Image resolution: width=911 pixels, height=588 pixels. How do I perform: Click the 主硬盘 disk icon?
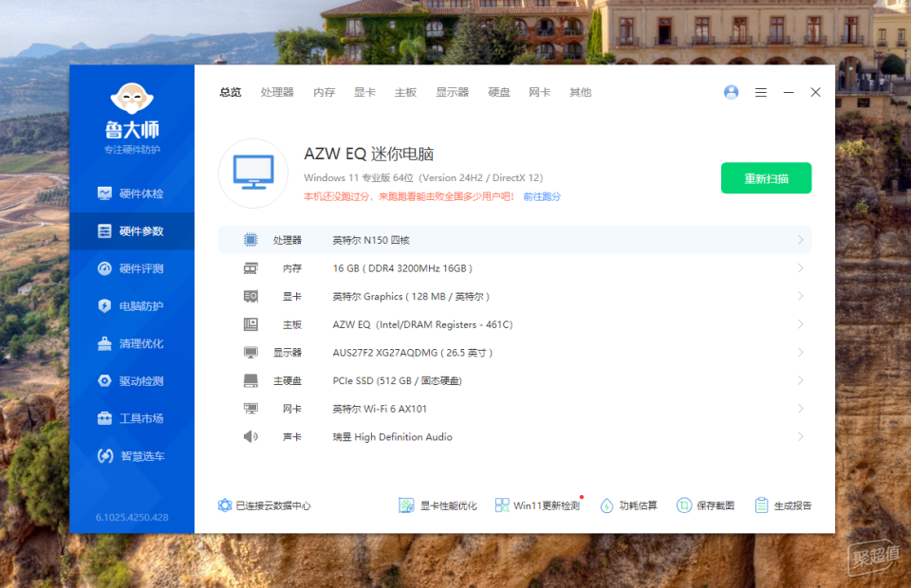pos(251,381)
